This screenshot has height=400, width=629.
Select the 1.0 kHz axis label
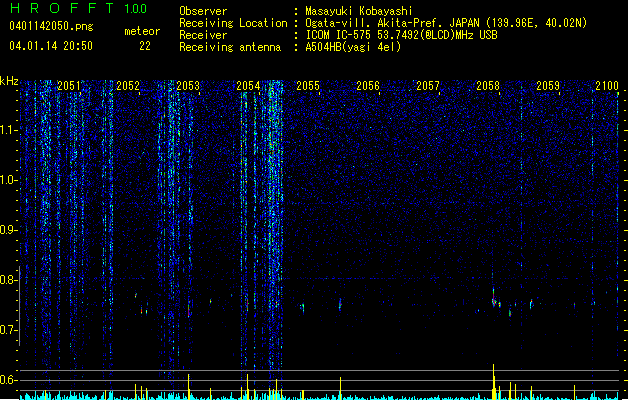(x=8, y=180)
